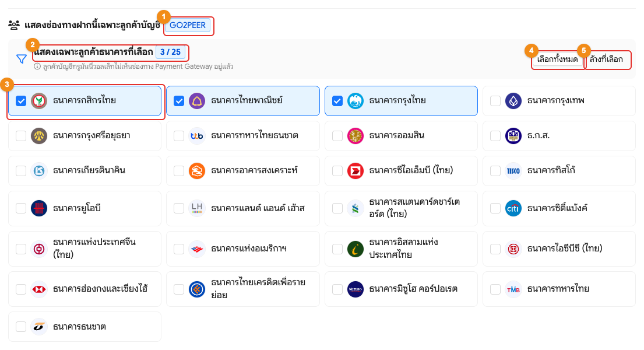Click the funnel filter icon
644x350 pixels.
pos(22,59)
